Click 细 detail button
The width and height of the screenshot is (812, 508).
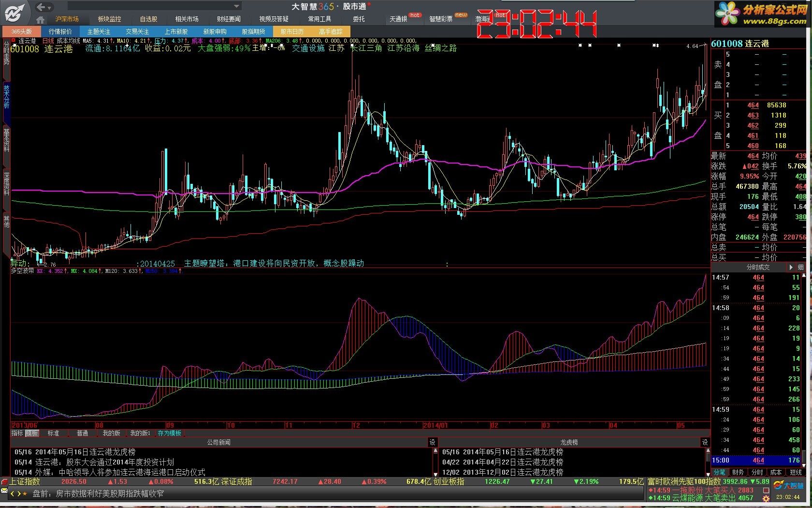pyautogui.click(x=801, y=267)
